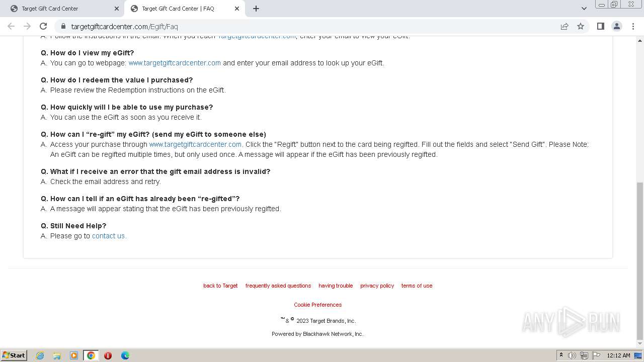Click the page vertical scrollbar thumb
Screen dimensions: 644x362
coord(640,260)
